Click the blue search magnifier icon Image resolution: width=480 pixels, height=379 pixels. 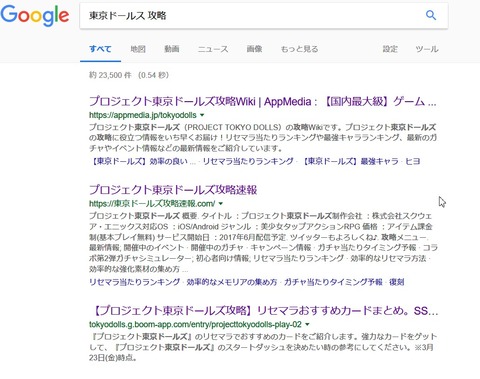(431, 15)
